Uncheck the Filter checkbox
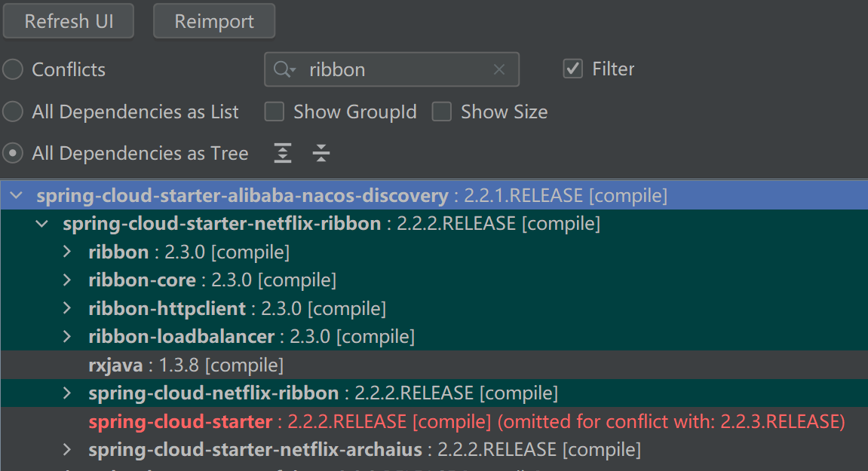Screen dimensions: 868x471 pos(573,69)
